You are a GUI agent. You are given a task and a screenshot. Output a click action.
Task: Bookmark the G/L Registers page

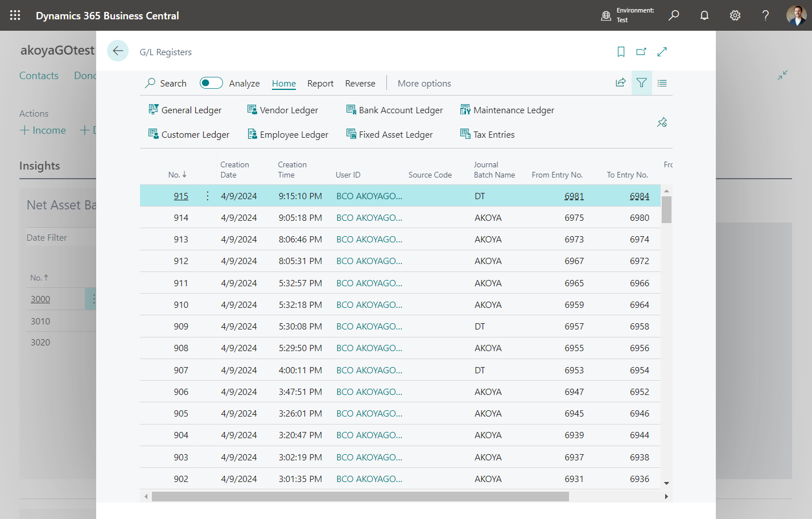point(621,52)
